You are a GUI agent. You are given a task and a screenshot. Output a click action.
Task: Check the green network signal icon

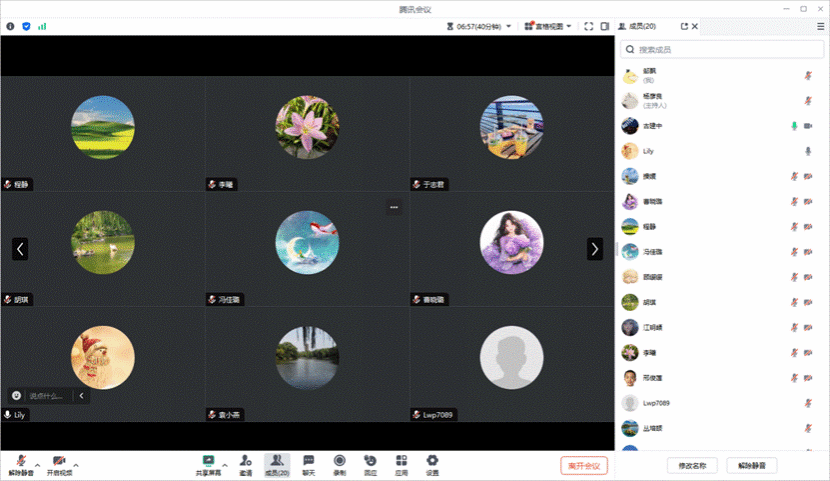click(x=42, y=26)
